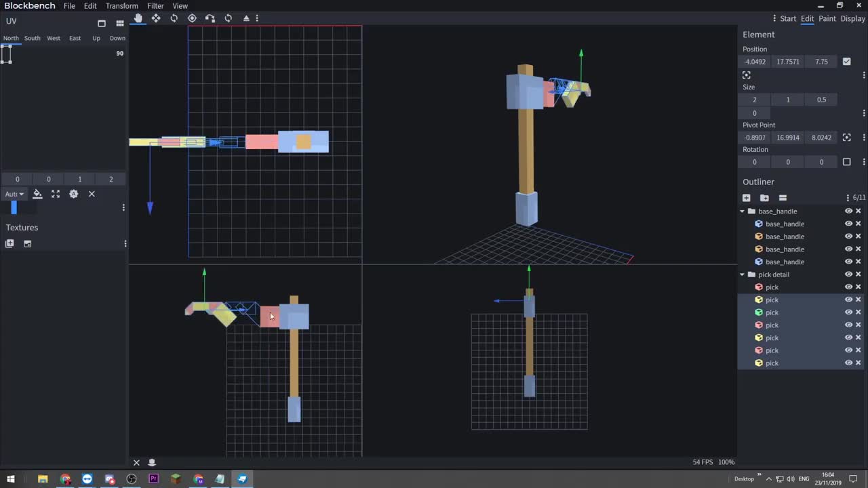Click the Outliner toggle options bars icon
Viewport: 868px width, 488px height.
[783, 198]
